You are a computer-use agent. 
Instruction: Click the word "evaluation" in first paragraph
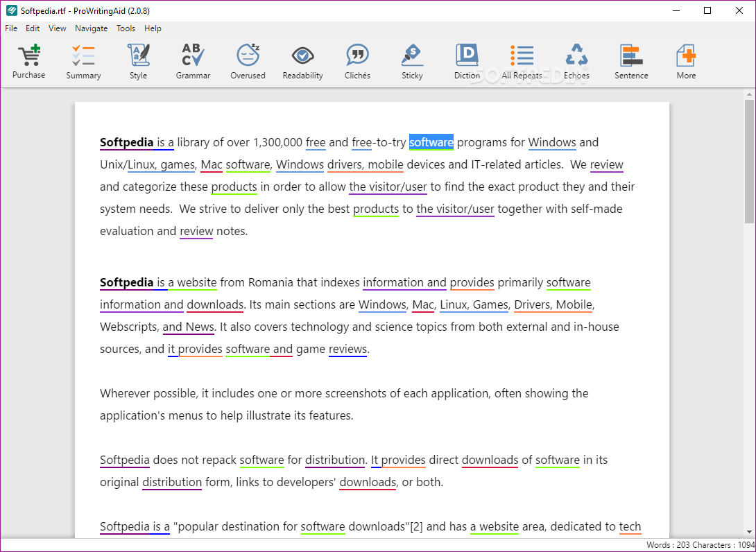click(x=127, y=231)
